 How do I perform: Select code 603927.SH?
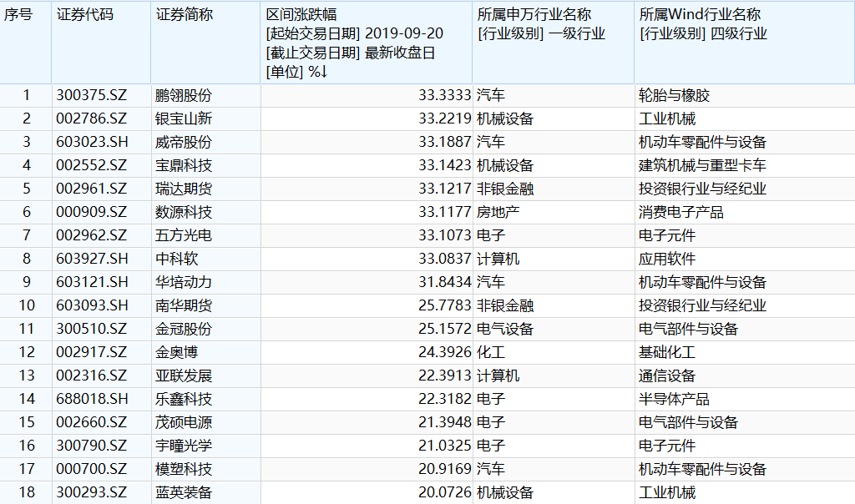tap(92, 259)
